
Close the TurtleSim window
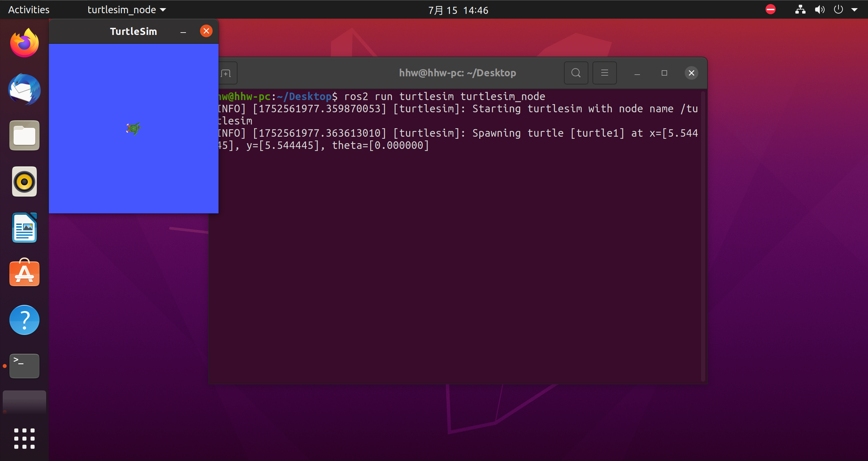pos(206,31)
